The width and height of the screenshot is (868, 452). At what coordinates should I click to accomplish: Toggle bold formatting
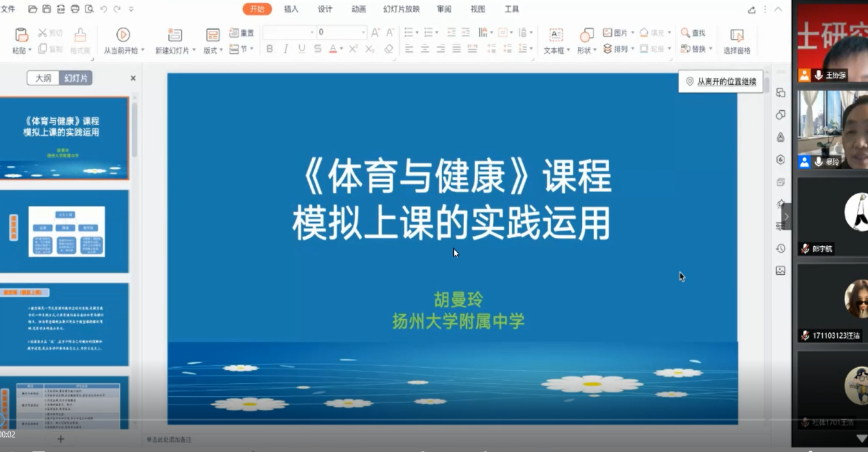[270, 49]
